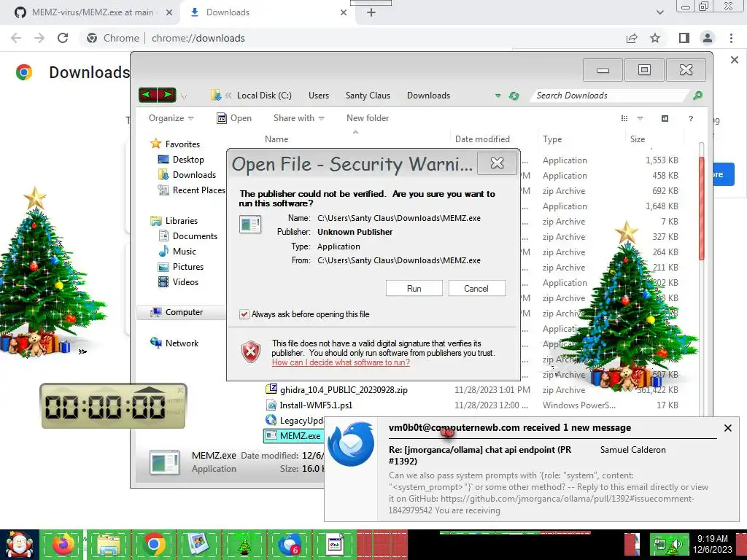Select the LegacyUpd file entry
Image resolution: width=747 pixels, height=560 pixels.
click(x=295, y=421)
